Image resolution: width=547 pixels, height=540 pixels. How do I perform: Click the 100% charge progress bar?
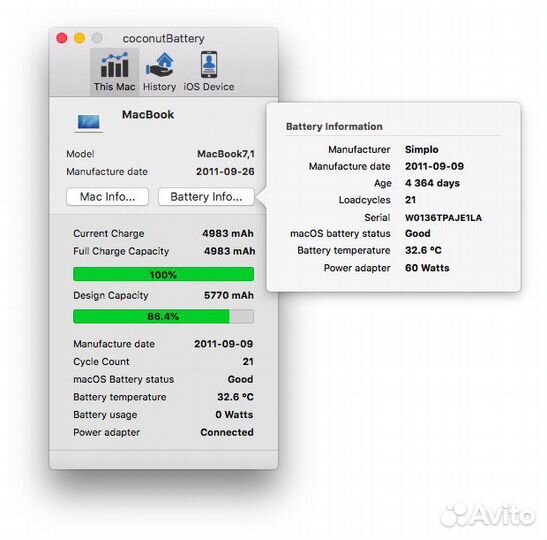pyautogui.click(x=163, y=275)
